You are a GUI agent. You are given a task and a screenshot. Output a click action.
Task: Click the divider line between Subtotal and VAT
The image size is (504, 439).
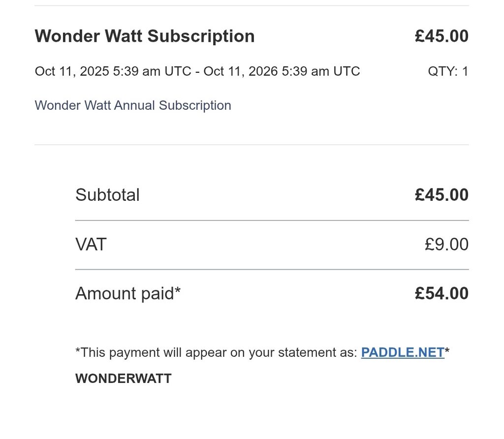click(x=272, y=220)
